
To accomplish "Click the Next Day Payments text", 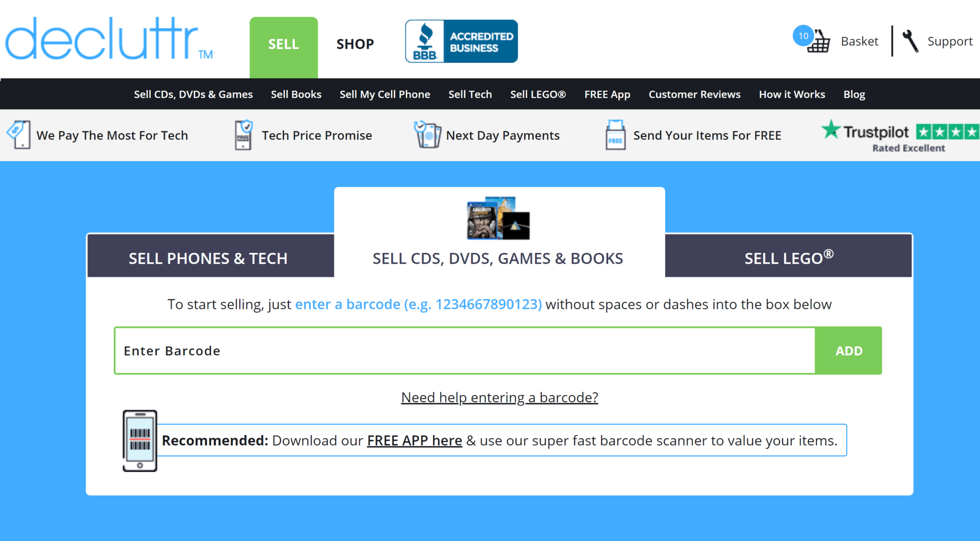I will 503,135.
